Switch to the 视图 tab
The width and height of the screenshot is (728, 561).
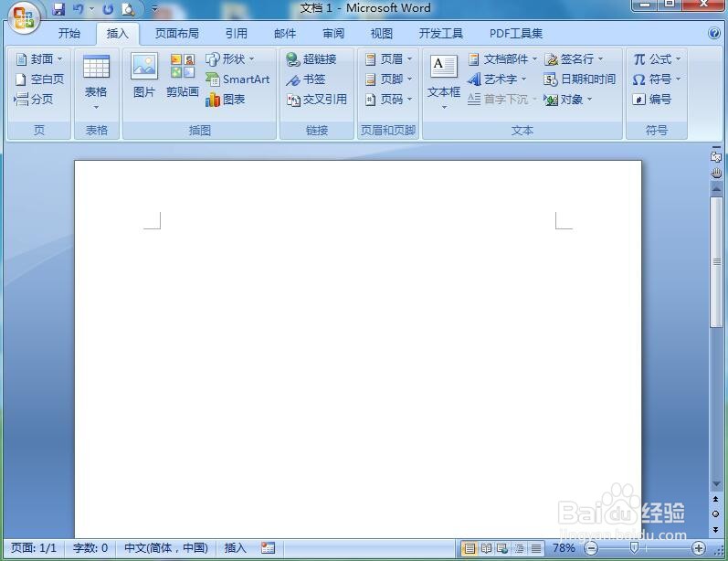pyautogui.click(x=382, y=34)
